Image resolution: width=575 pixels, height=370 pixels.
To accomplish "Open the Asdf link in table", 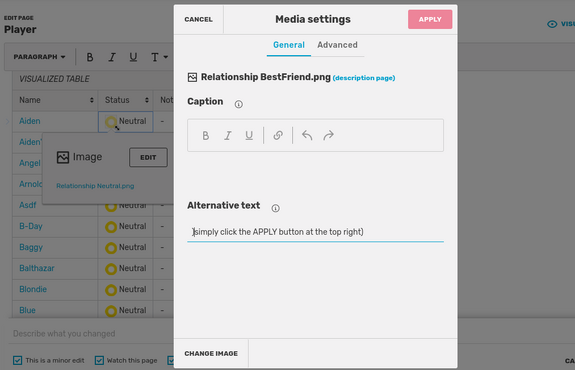I will tap(28, 205).
